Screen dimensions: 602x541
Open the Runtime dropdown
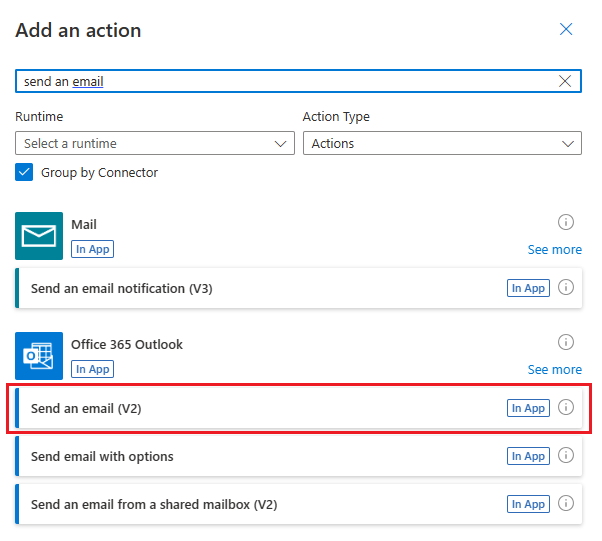155,143
